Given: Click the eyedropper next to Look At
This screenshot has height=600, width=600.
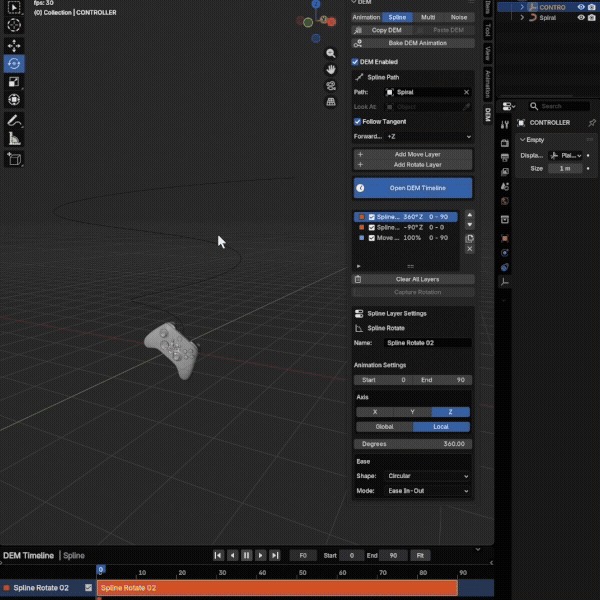Looking at the screenshot, I should coord(466,107).
